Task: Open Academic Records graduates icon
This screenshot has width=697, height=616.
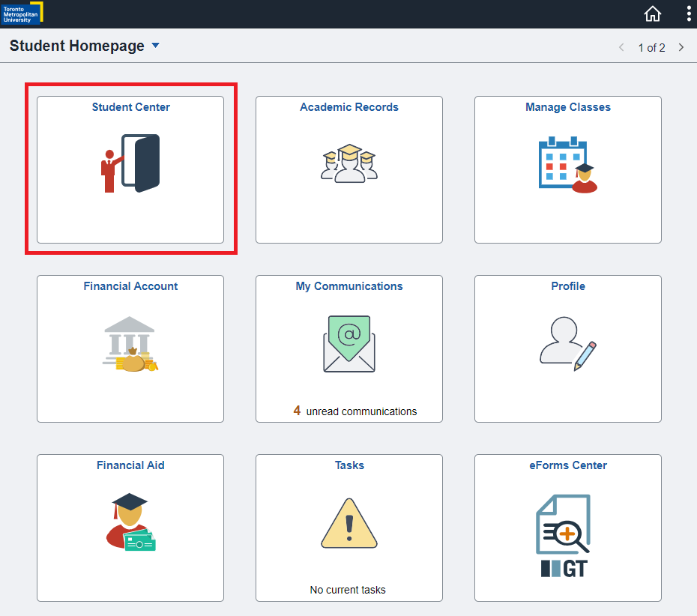Action: [x=349, y=163]
